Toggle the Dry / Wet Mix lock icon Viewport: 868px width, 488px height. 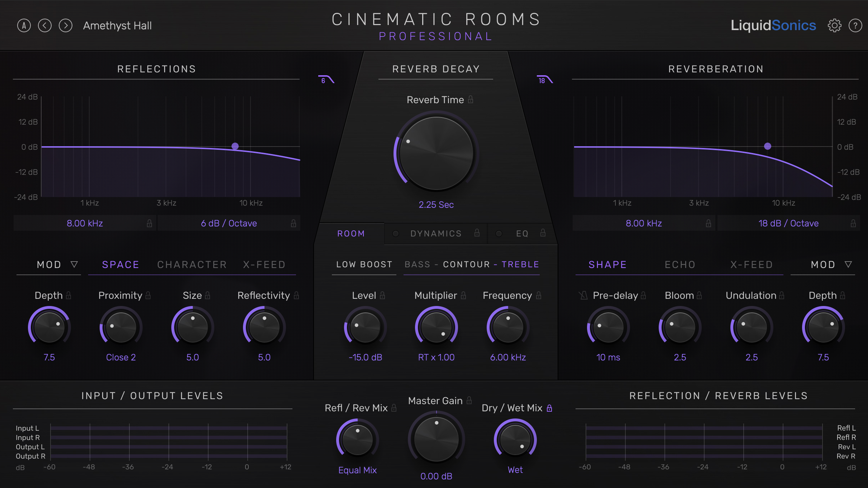tap(549, 408)
